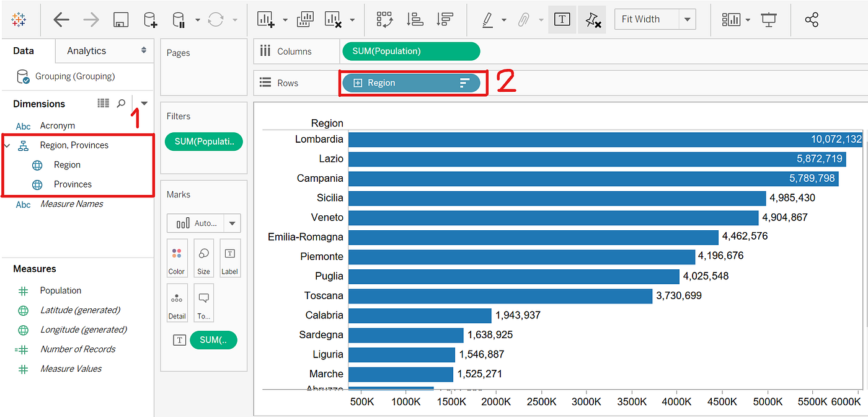The image size is (868, 417).
Task: Click the show/hide cards icon
Action: [732, 20]
